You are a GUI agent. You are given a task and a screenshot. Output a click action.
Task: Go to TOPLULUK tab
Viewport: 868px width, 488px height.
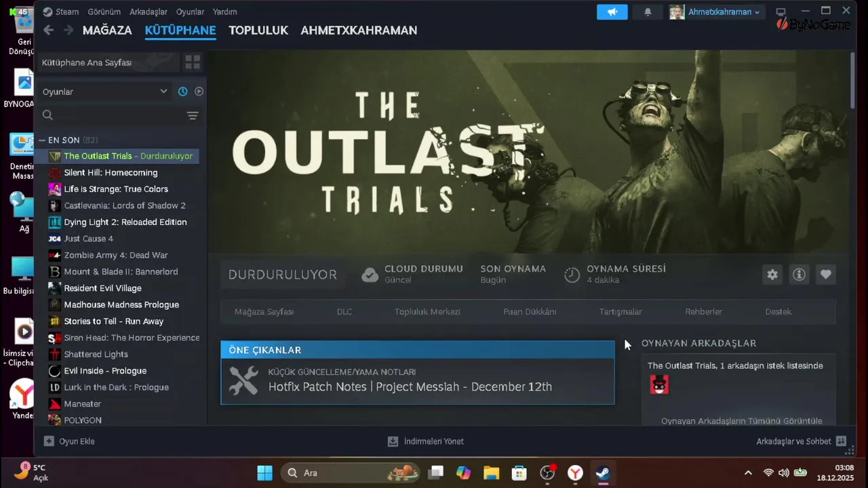258,30
